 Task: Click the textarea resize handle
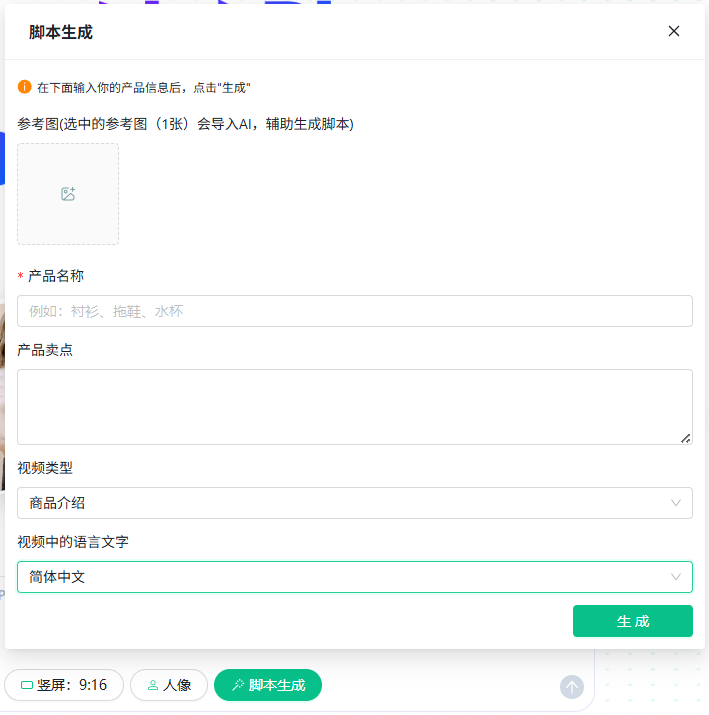coord(686,438)
